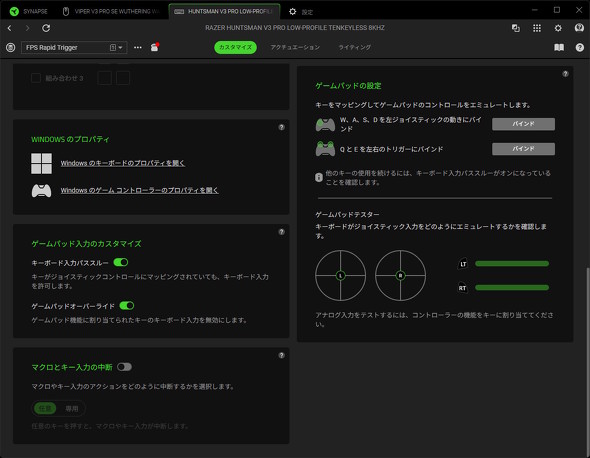Viewport: 590px width, 458px height.
Task: Go back with the left arrow
Action: click(9, 28)
